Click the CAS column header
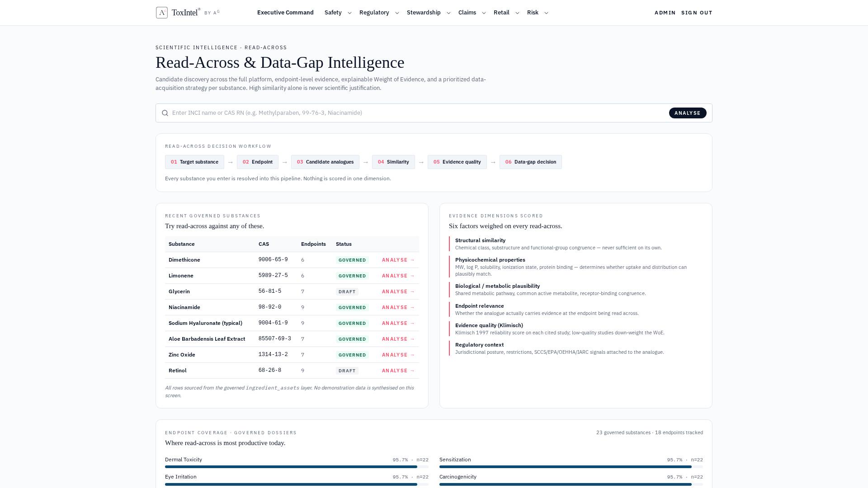 click(264, 244)
